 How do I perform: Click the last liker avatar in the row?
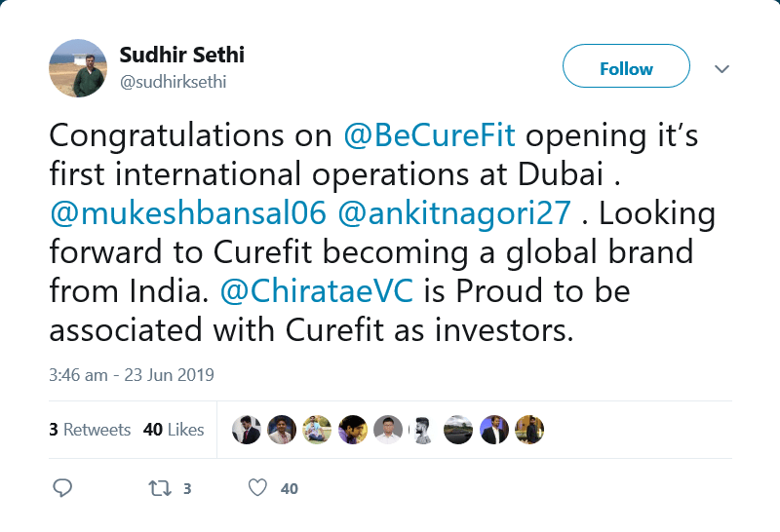coord(529,430)
